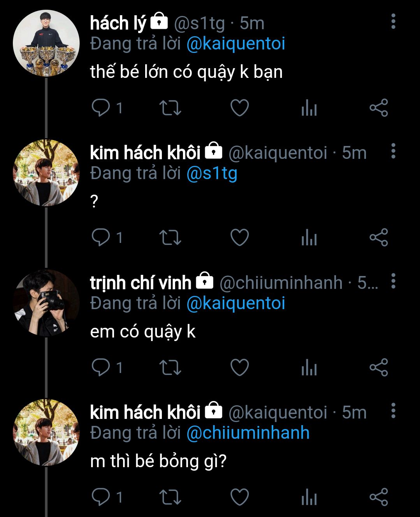420x517 pixels.
Task: Reply to the "em có quậy k" tweet
Action: 100,367
